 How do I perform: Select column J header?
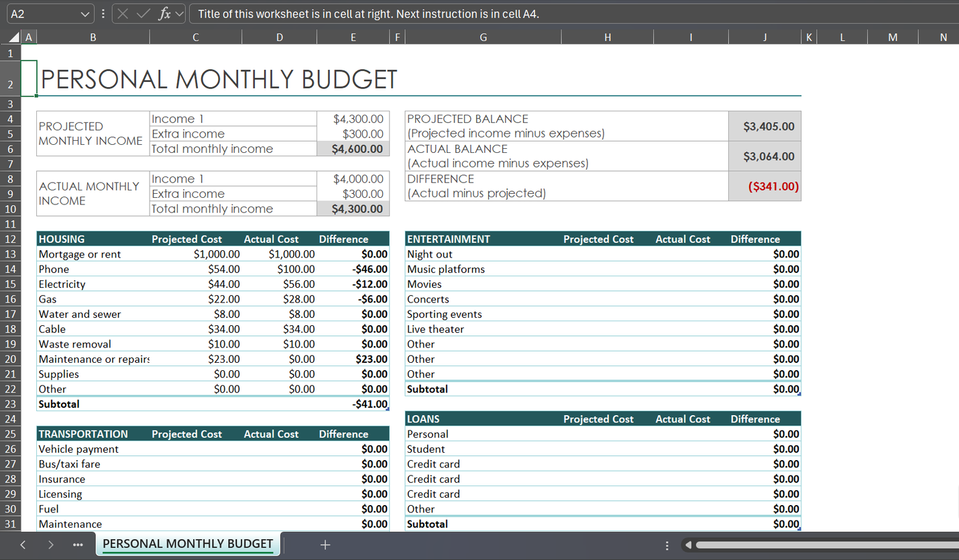(765, 37)
